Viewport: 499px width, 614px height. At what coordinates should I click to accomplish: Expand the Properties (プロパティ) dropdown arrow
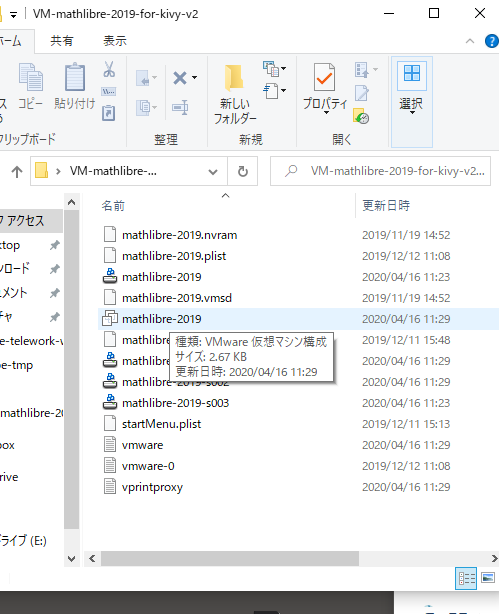click(x=326, y=113)
